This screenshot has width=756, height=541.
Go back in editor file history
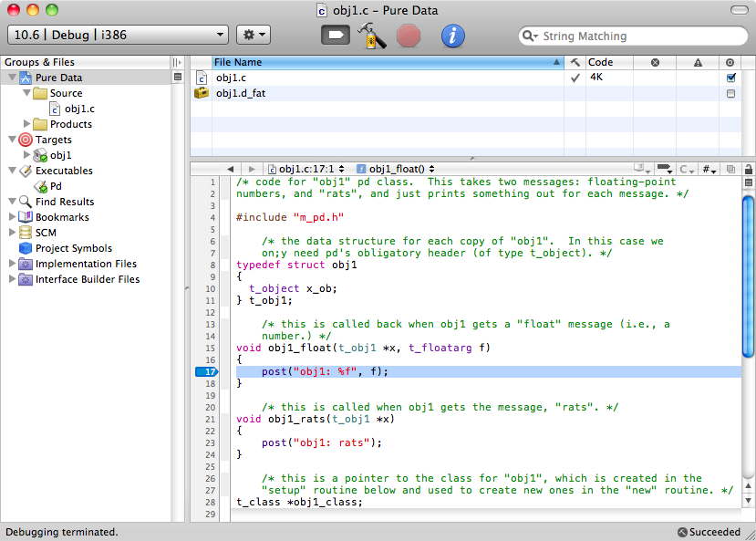(x=231, y=170)
